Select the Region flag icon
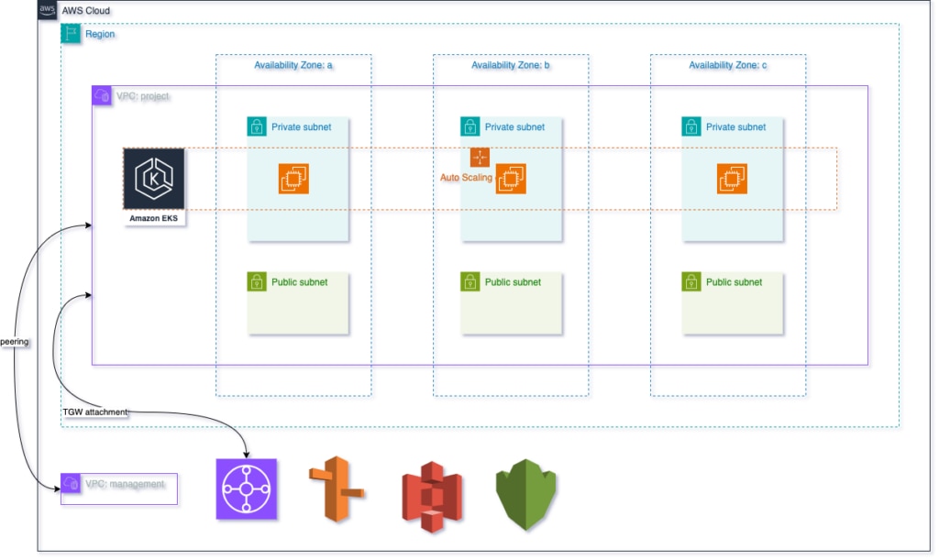 [71, 33]
